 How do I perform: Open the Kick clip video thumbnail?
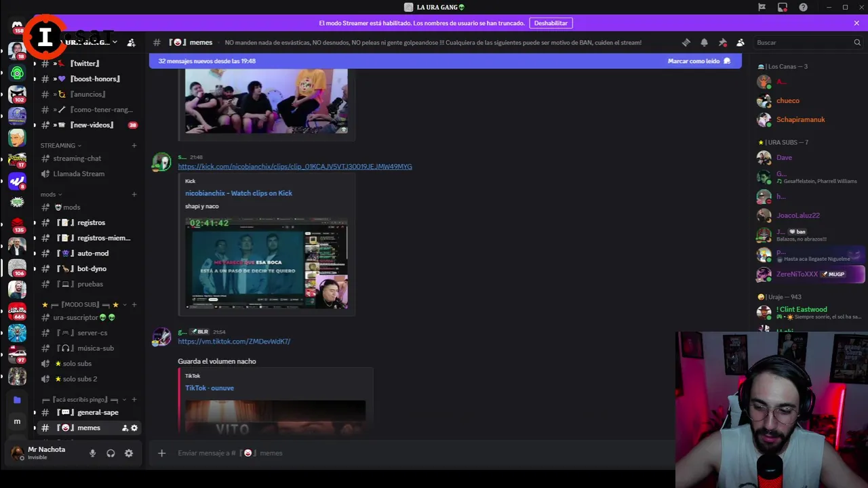click(267, 263)
